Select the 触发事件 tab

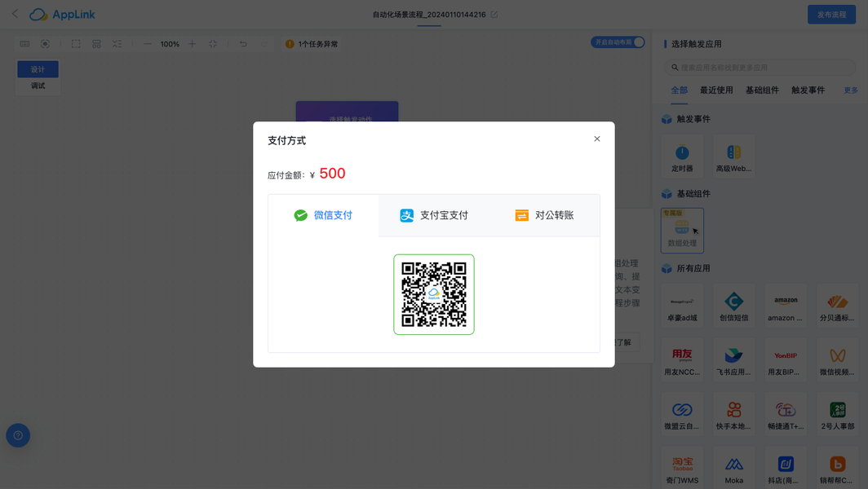(x=808, y=90)
